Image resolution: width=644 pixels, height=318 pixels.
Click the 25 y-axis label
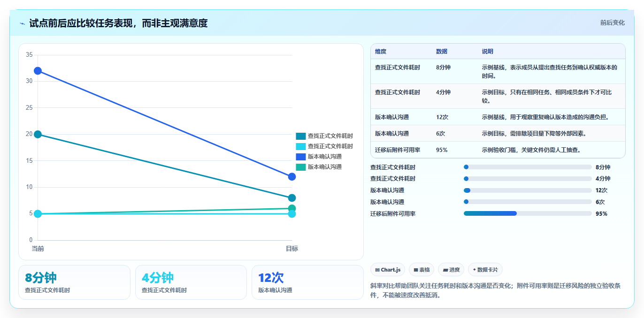[29, 108]
